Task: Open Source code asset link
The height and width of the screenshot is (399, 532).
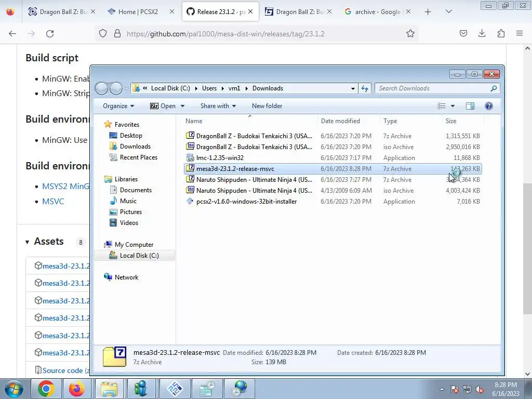Action: point(62,370)
